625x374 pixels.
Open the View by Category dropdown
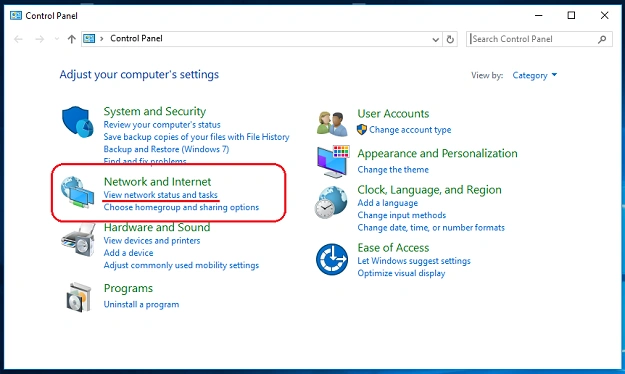click(535, 75)
